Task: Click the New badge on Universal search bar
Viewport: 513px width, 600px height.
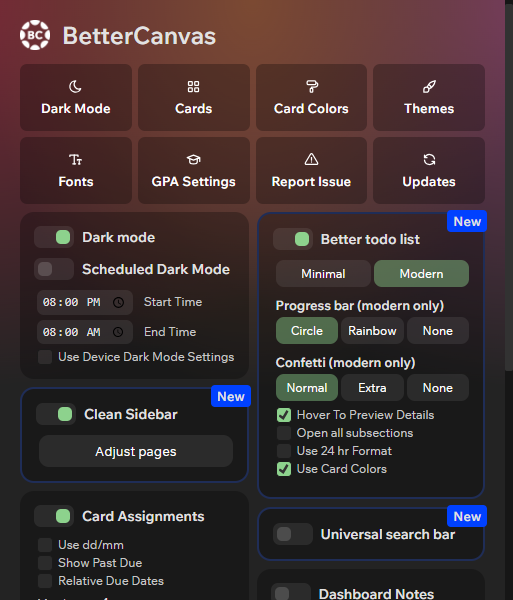Action: pyautogui.click(x=467, y=516)
